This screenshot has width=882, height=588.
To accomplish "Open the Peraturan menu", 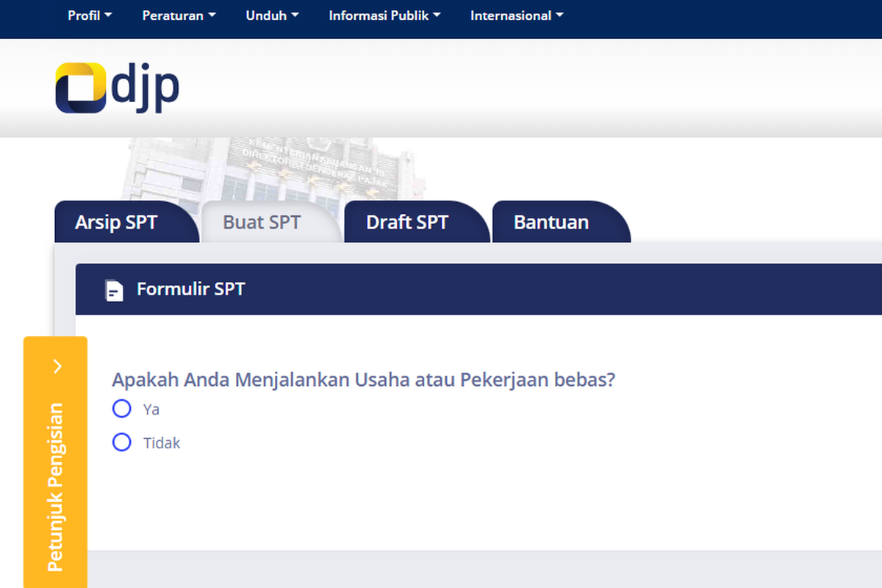I will click(x=179, y=15).
